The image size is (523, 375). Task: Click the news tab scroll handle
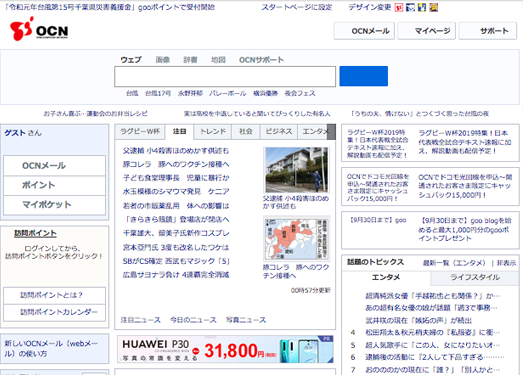point(331,132)
